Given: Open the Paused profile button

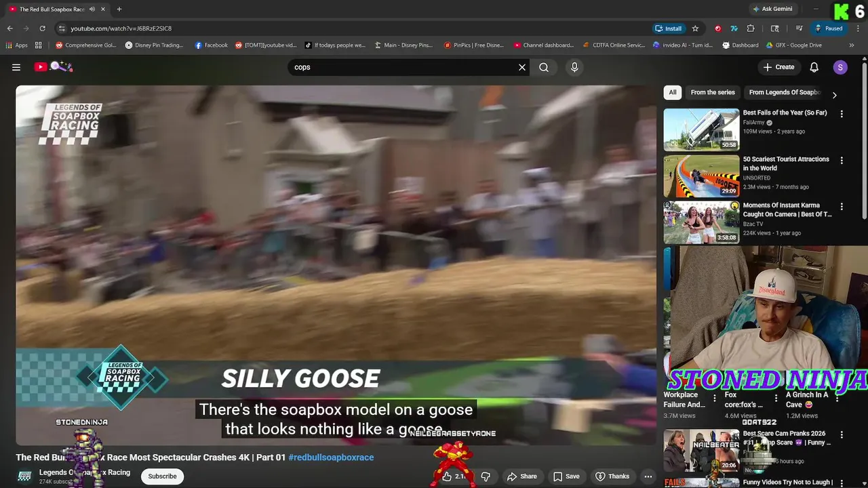Looking at the screenshot, I should click(829, 28).
